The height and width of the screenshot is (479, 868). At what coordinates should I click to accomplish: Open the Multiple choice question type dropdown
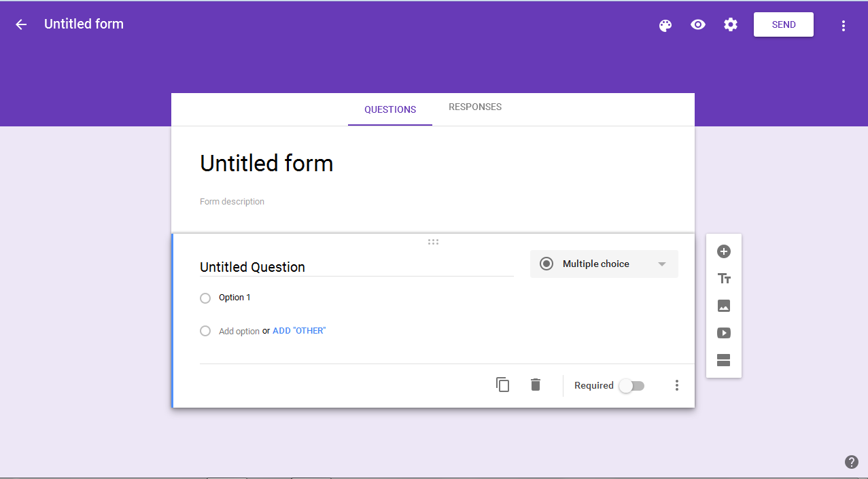tap(604, 264)
